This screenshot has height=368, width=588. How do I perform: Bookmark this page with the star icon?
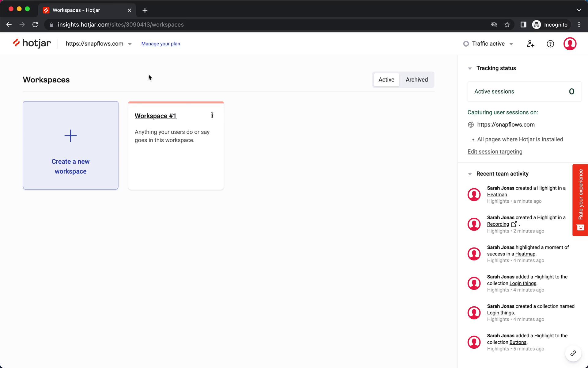click(x=507, y=25)
